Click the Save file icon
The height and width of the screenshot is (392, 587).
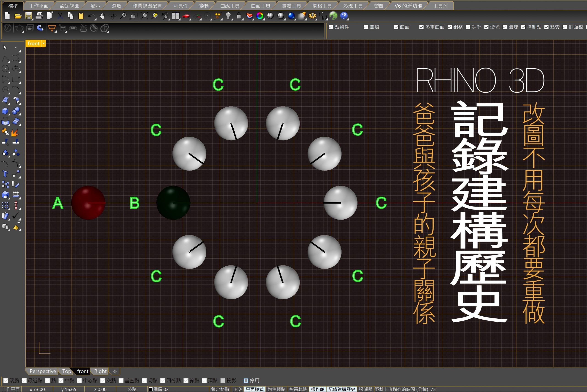pyautogui.click(x=28, y=16)
